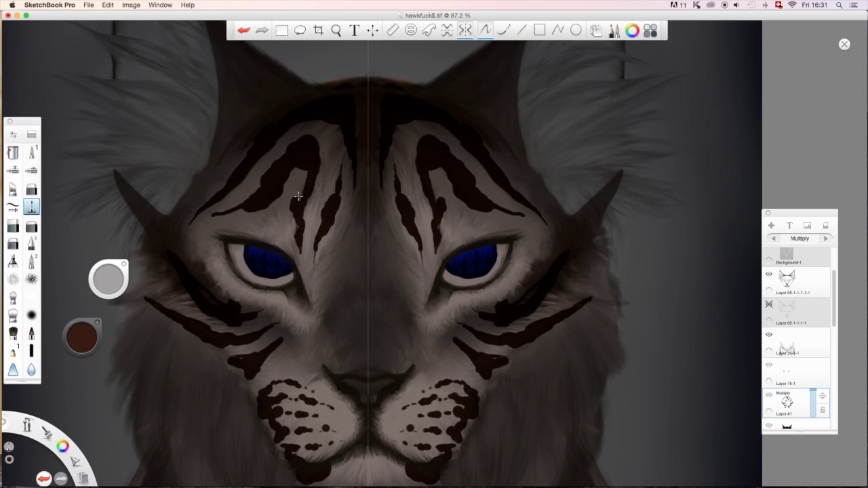The width and height of the screenshot is (868, 488).
Task: Toggle visibility of Layer 41
Action: (x=769, y=394)
